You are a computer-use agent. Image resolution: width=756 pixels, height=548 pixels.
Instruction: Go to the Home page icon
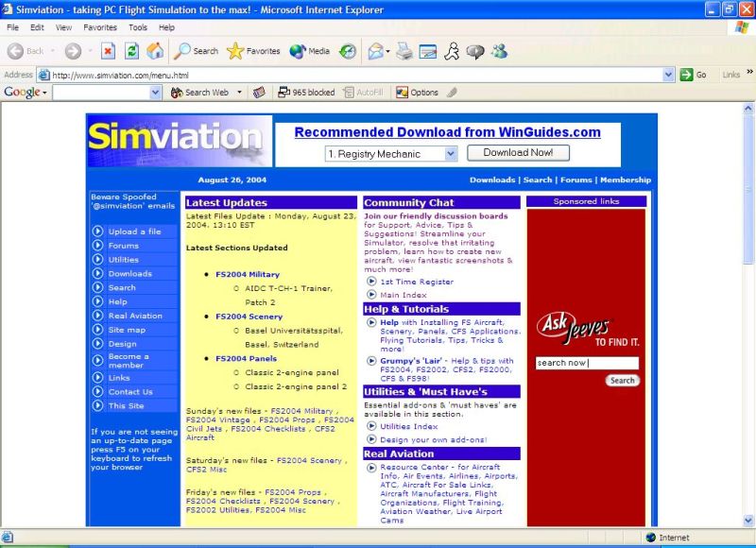click(x=155, y=51)
